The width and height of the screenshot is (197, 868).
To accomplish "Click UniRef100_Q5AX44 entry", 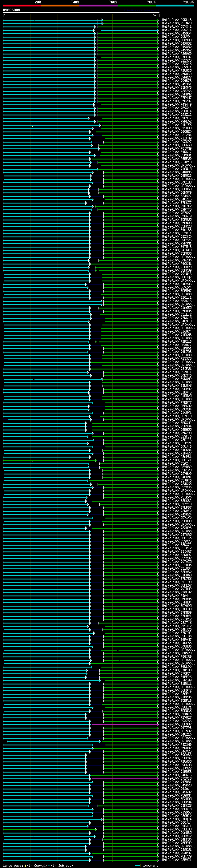I will click(x=177, y=464).
